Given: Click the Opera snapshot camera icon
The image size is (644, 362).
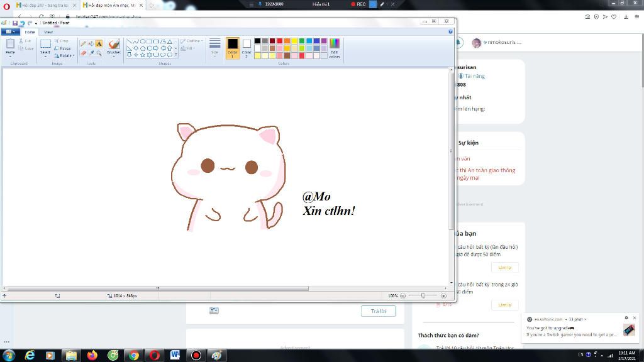Looking at the screenshot, I should click(x=587, y=17).
